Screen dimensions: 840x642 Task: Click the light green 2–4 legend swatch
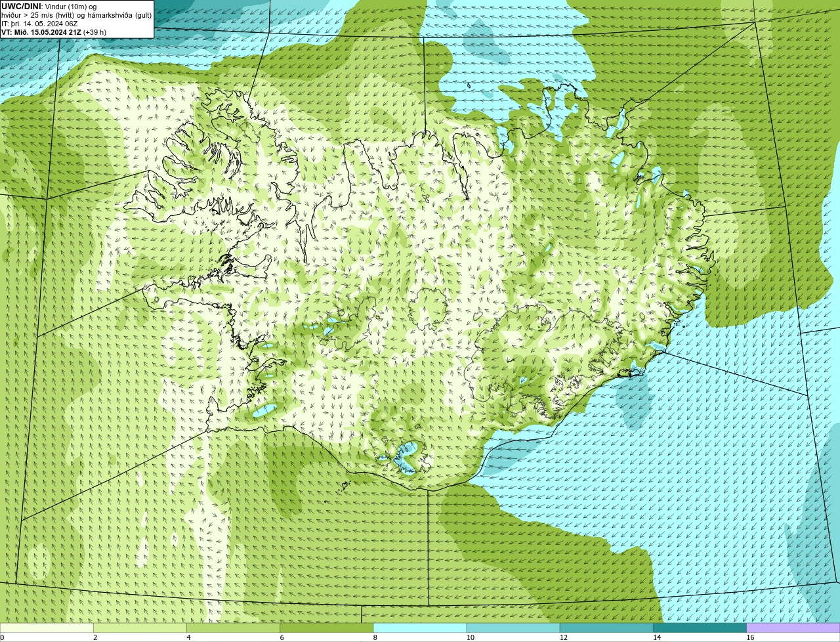[140, 628]
